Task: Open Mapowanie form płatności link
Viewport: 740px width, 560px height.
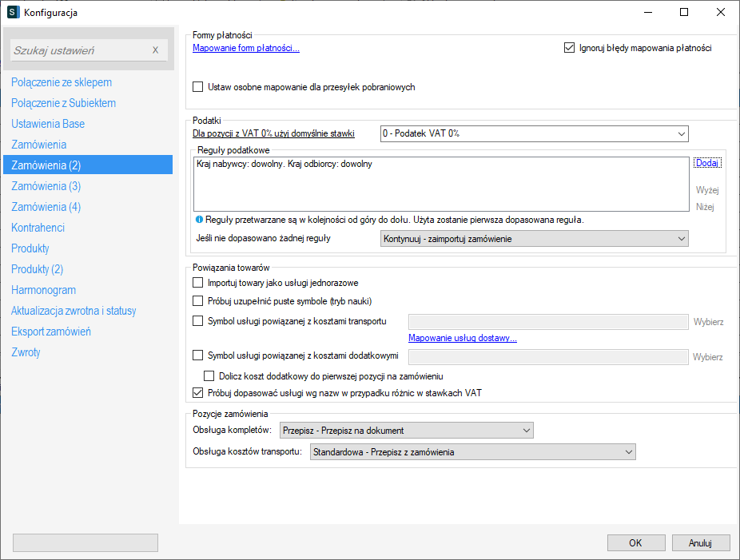Action: [x=246, y=48]
